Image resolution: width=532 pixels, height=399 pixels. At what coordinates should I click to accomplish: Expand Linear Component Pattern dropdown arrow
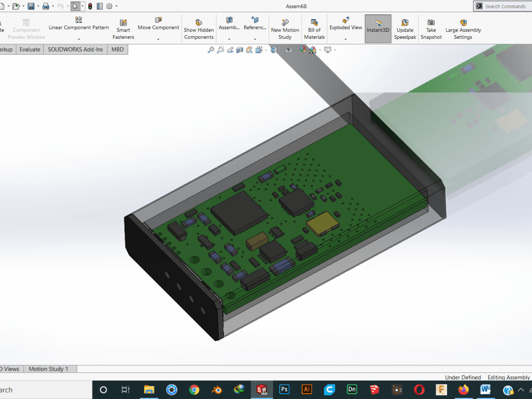coord(79,39)
